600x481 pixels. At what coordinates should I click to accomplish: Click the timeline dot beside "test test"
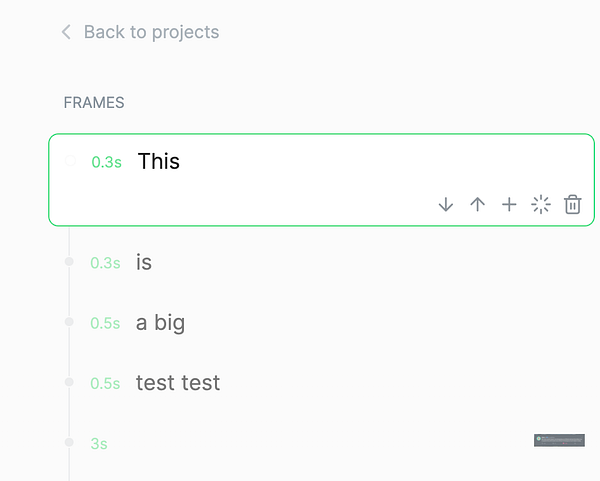69,382
